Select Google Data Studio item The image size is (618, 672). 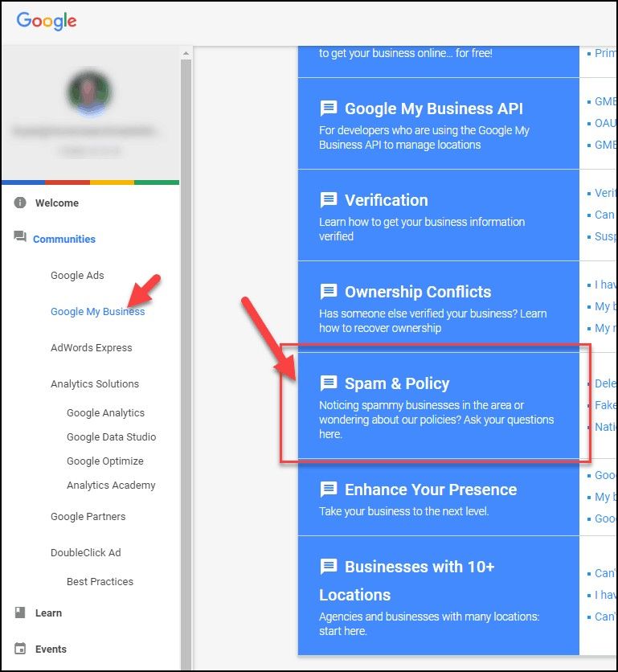click(x=111, y=436)
